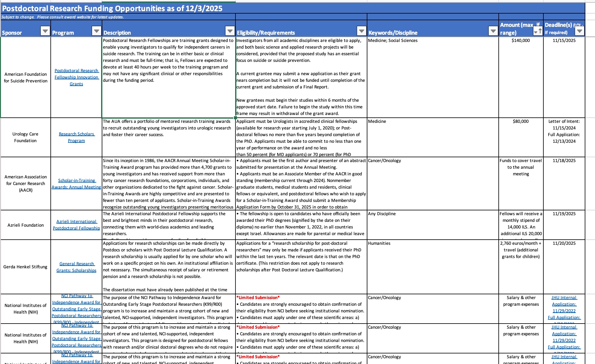Open Azrieli International Postdoctoral Fellowship link
This screenshot has width=595, height=364.
tap(76, 225)
